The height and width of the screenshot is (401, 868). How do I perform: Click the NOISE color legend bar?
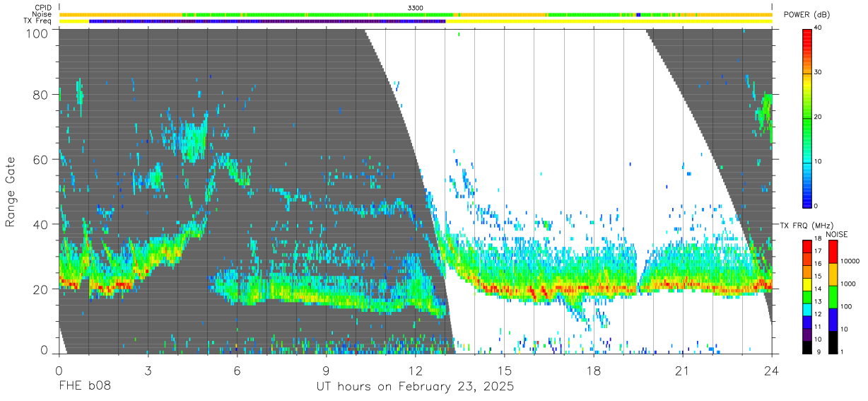click(833, 297)
